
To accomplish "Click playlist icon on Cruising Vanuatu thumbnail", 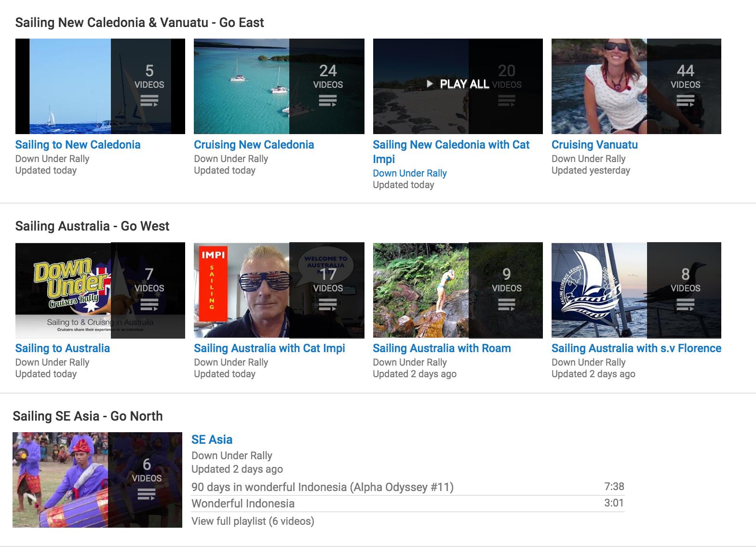I will pos(685,101).
